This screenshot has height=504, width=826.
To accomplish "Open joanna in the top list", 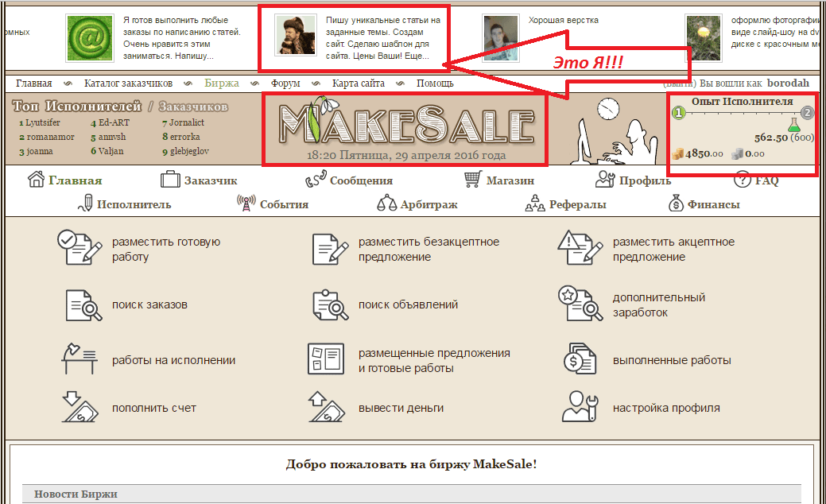I will point(40,151).
